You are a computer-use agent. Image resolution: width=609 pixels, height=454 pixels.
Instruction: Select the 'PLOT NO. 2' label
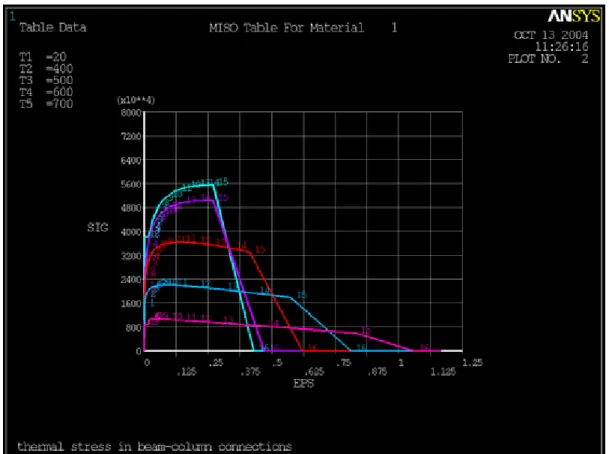[548, 59]
